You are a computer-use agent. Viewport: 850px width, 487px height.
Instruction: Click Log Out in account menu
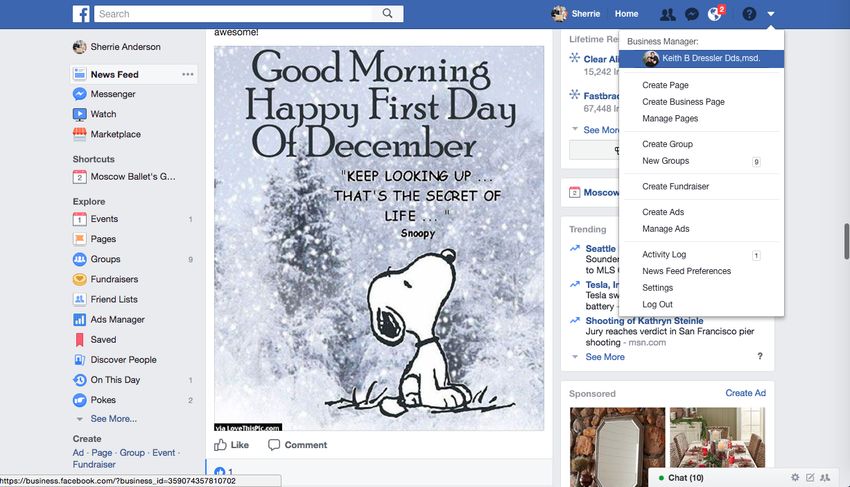click(x=657, y=305)
